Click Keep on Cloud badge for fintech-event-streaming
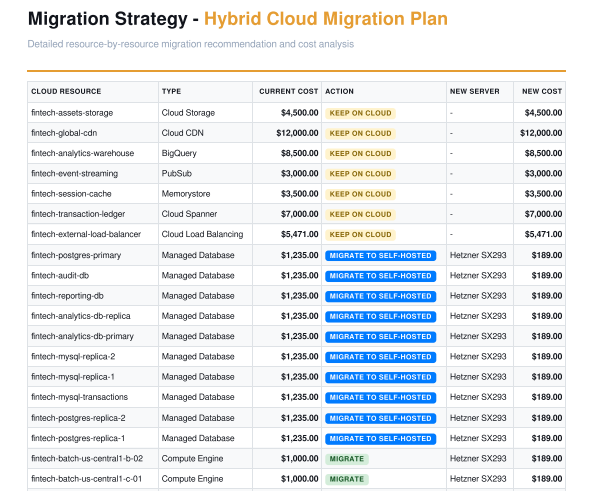 pos(360,174)
